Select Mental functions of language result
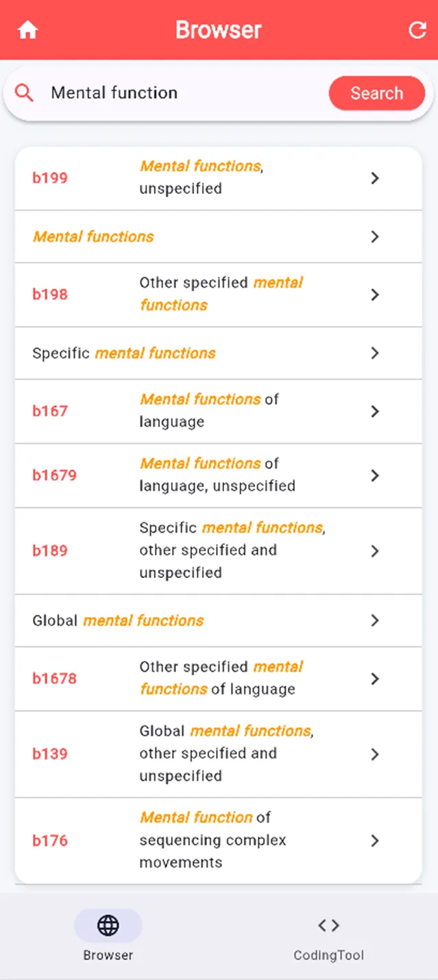 pos(208,410)
